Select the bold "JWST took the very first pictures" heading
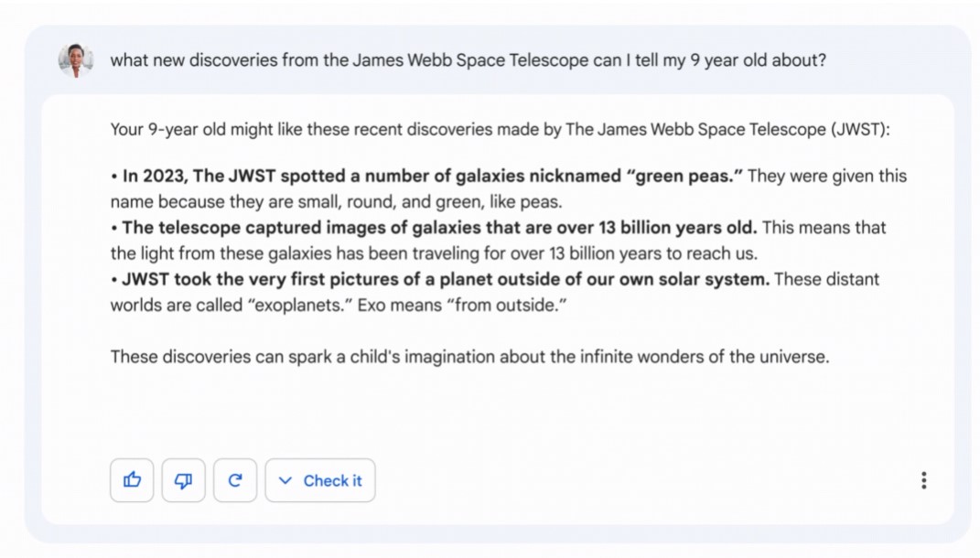This screenshot has height=558, width=980. pyautogui.click(x=445, y=279)
